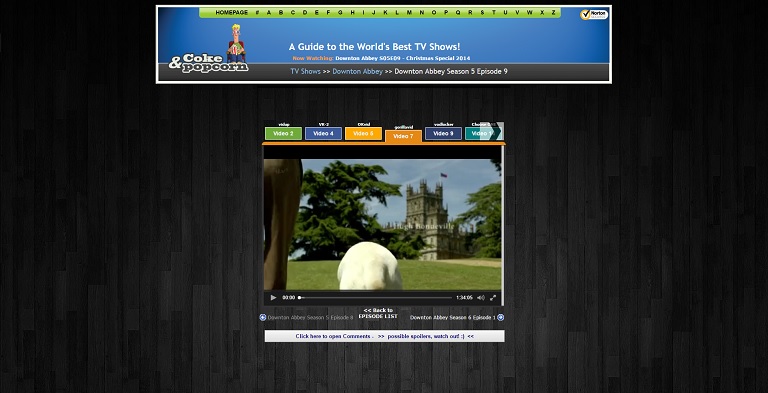Viewport: 768px width, 393px height.
Task: Browse shows starting with G
Action: (340, 13)
